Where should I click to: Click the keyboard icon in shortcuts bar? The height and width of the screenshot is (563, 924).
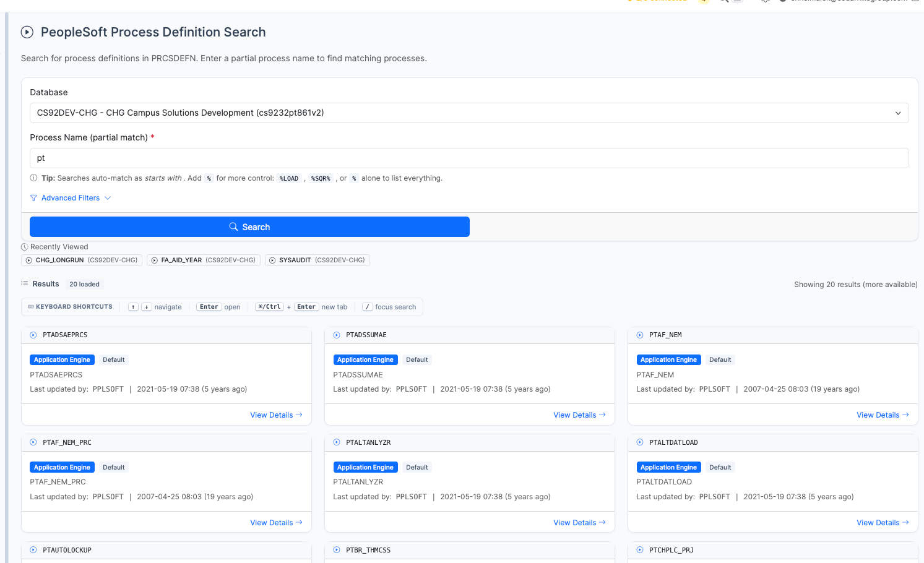(x=31, y=307)
